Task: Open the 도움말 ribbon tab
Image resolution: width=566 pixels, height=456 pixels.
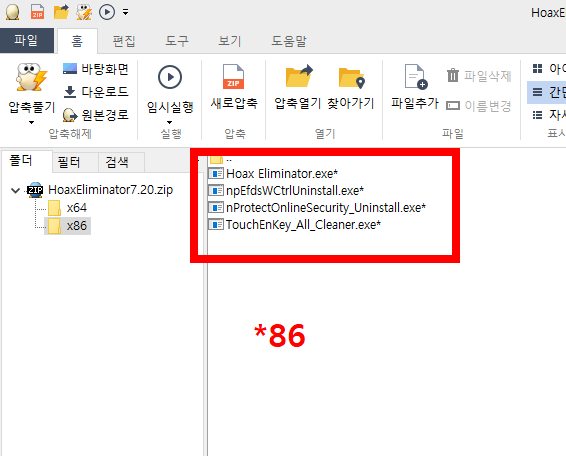Action: tap(289, 41)
